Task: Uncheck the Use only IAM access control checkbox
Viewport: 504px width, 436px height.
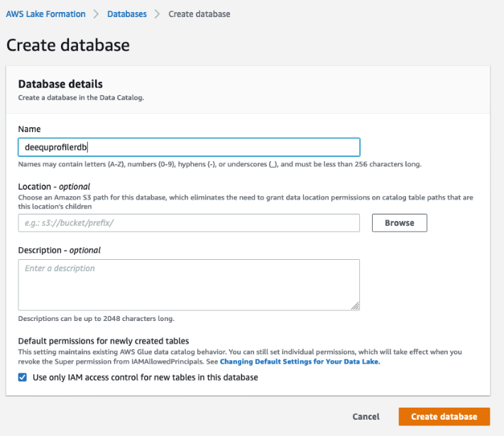Action: pyautogui.click(x=23, y=378)
